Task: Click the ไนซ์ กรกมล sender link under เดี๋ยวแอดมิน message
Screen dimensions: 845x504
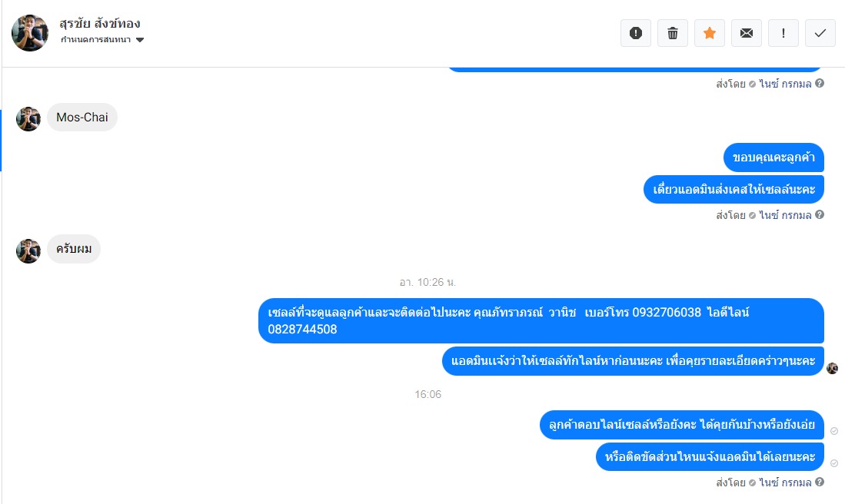Action: coord(785,215)
